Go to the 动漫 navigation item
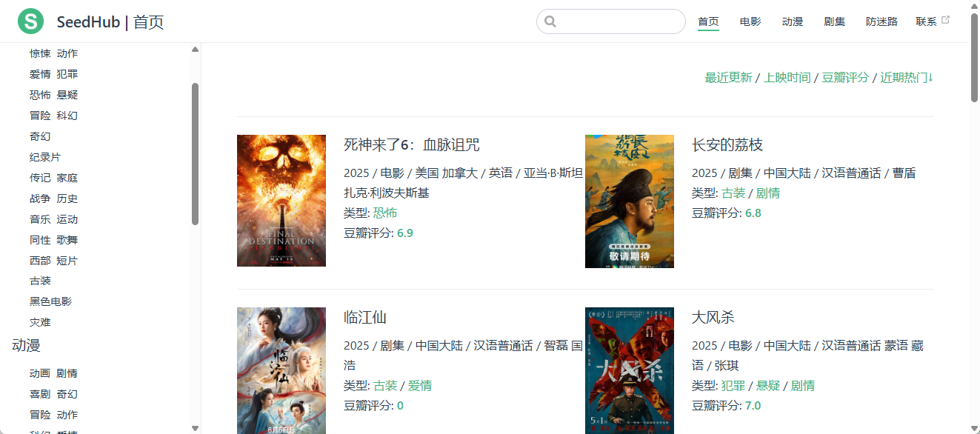980x434 pixels. pos(793,21)
